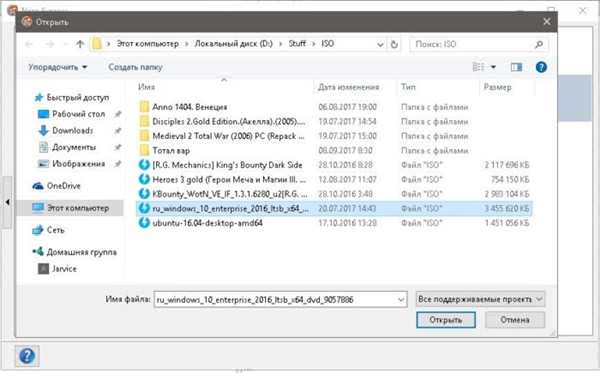Image resolution: width=600 pixels, height=373 pixels.
Task: Open Downloads in sidebar
Action: click(72, 130)
